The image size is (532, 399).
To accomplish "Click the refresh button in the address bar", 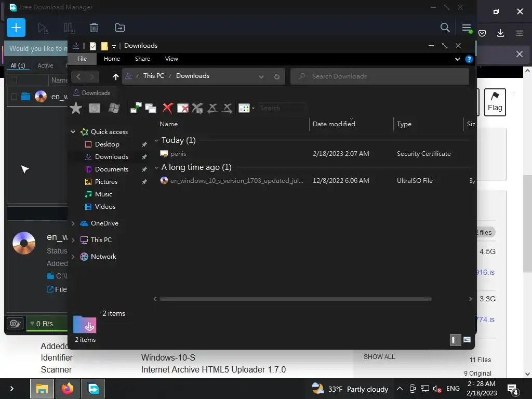I will pos(277,76).
